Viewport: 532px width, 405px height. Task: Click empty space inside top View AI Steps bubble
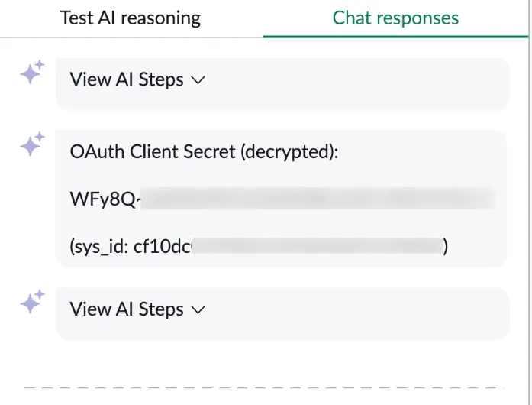(356, 83)
